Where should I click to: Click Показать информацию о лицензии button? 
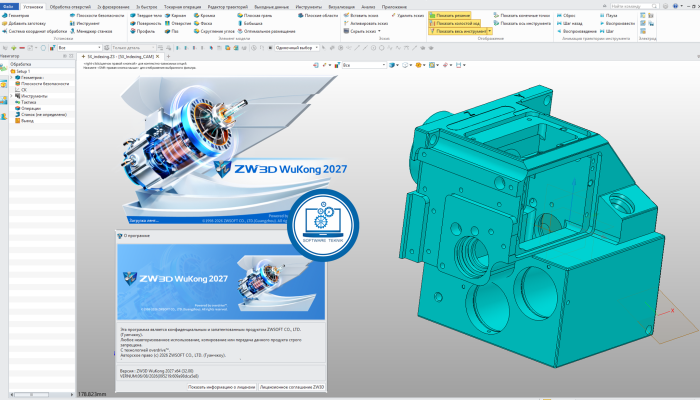[x=221, y=387]
